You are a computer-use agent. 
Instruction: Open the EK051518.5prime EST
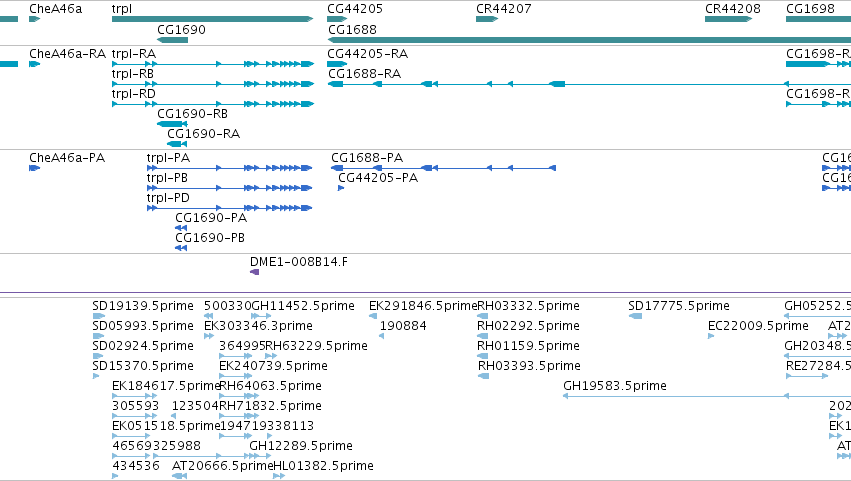[131, 436]
